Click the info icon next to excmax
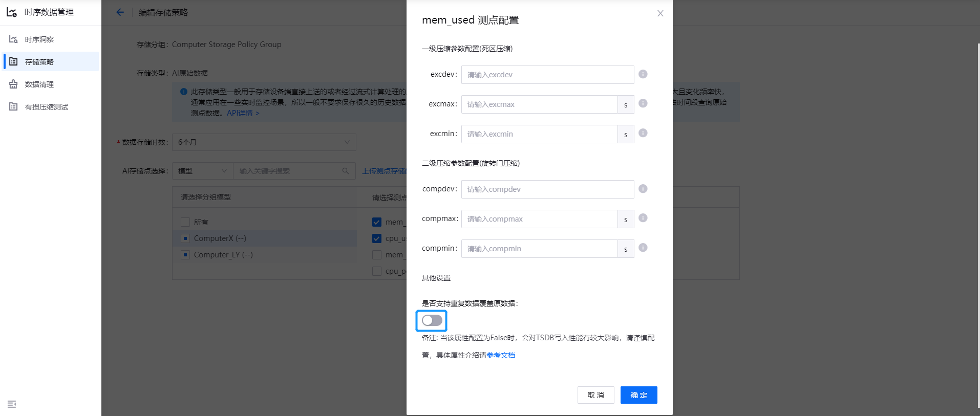The image size is (980, 416). coord(643,103)
